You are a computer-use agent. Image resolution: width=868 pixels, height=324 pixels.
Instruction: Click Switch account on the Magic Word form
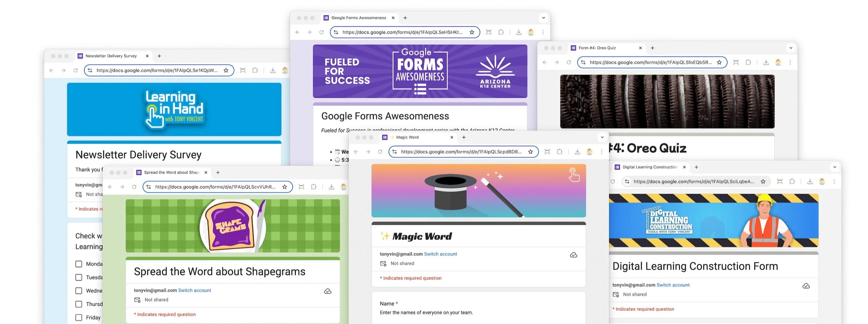click(x=441, y=254)
